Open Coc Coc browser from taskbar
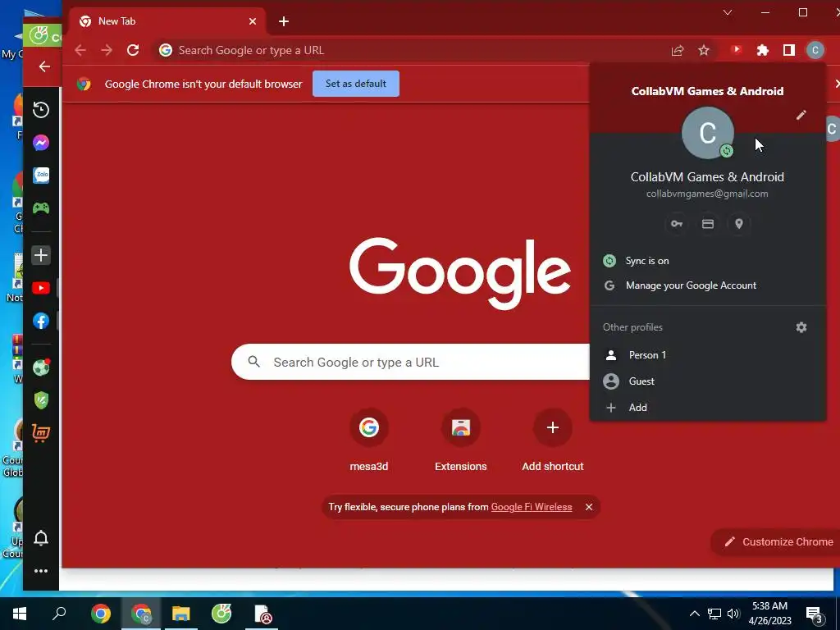The height and width of the screenshot is (630, 840). (x=221, y=614)
